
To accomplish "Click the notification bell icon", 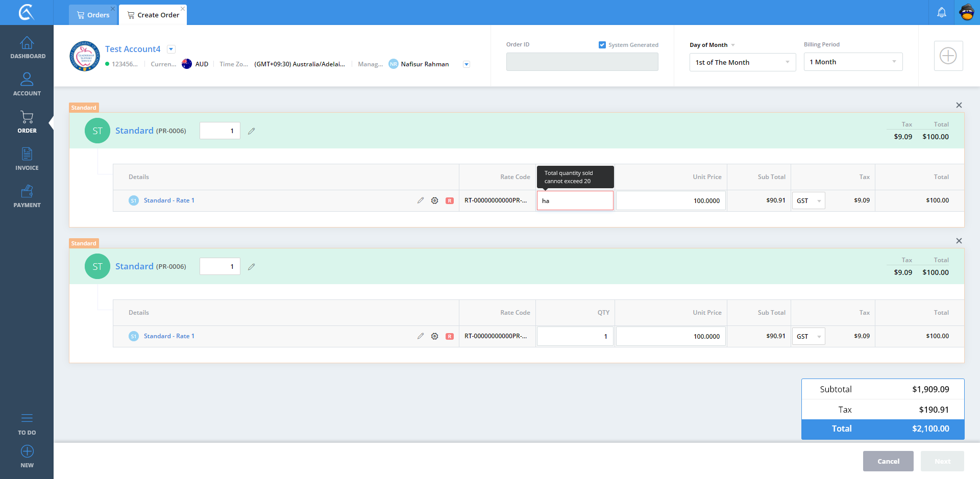I will 942,12.
